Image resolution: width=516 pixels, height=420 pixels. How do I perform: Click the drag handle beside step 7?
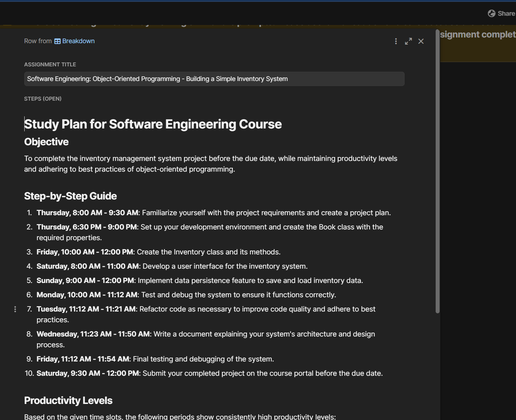pyautogui.click(x=15, y=309)
